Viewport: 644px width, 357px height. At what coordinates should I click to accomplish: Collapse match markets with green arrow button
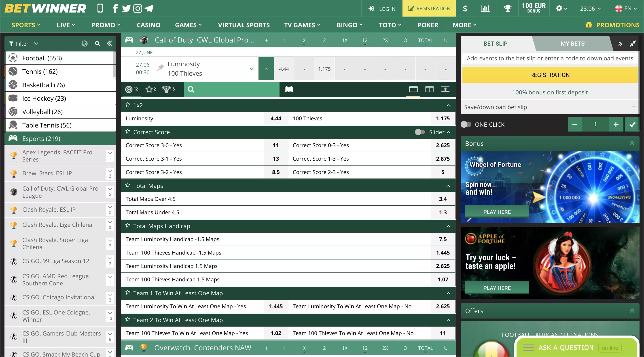[x=266, y=69]
